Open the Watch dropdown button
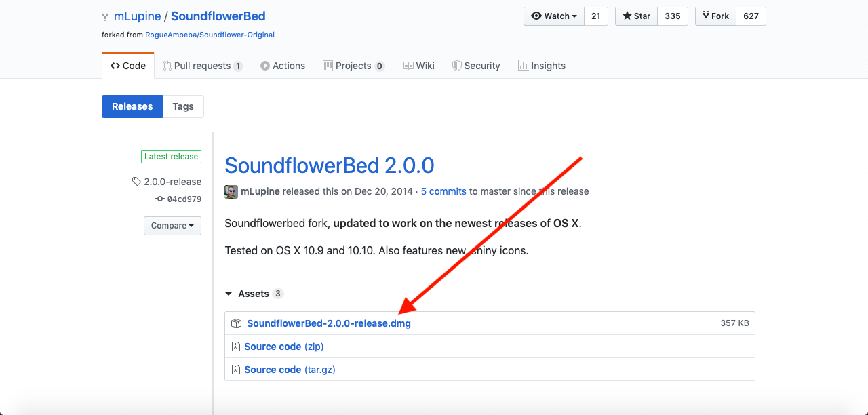 coord(554,16)
